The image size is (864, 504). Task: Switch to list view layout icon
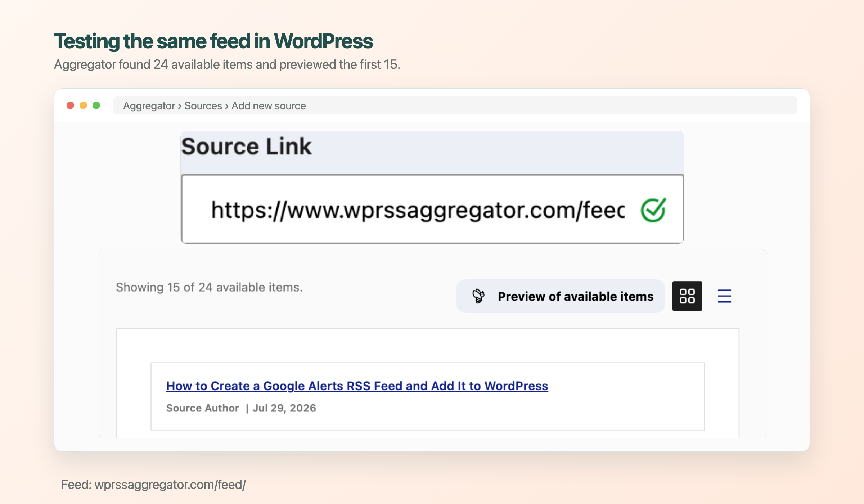[x=724, y=296]
